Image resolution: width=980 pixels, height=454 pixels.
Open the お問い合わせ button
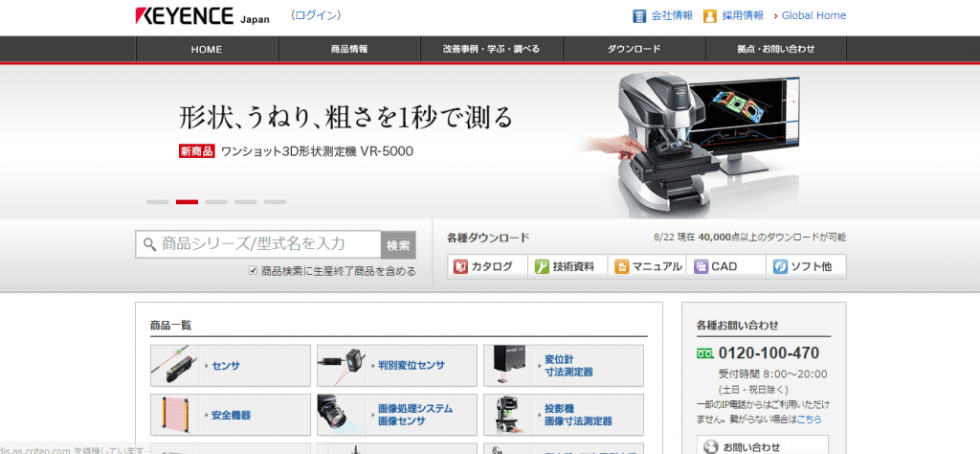pyautogui.click(x=763, y=445)
